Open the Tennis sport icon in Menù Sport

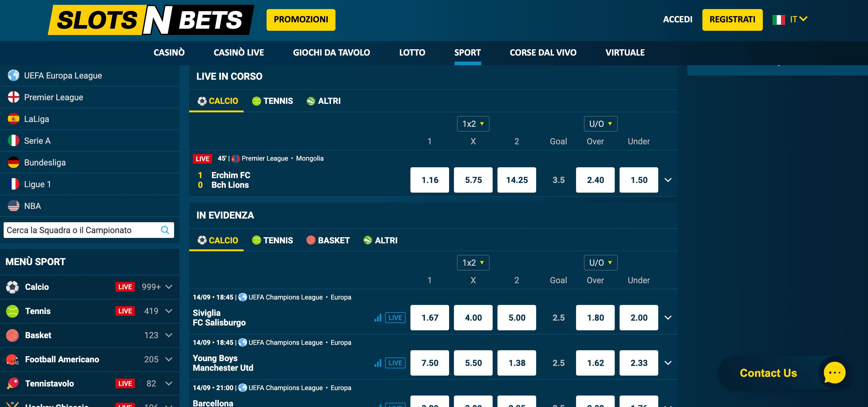point(12,311)
